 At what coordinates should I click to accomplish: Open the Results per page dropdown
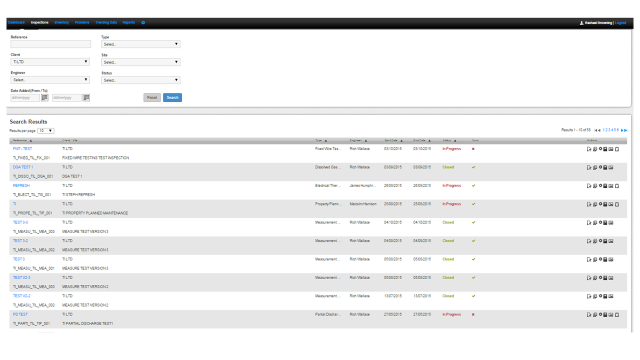(46, 131)
